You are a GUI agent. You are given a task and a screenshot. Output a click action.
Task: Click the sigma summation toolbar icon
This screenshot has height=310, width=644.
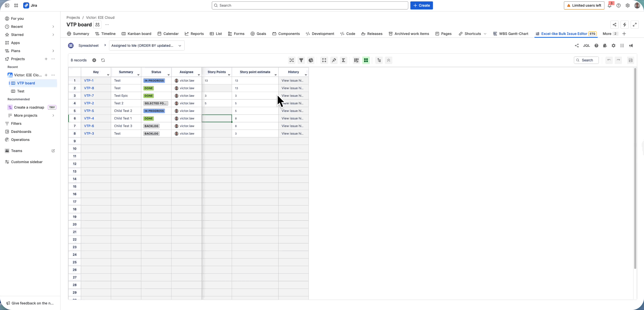344,60
